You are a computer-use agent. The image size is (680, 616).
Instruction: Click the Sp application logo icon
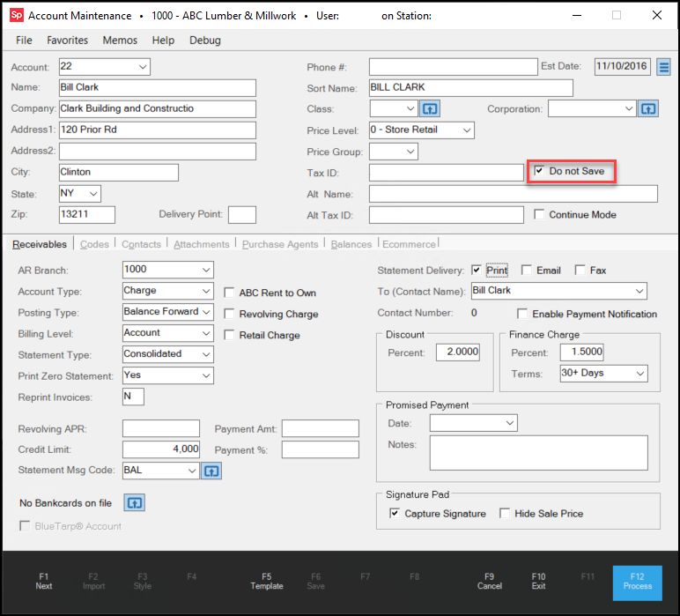17,16
